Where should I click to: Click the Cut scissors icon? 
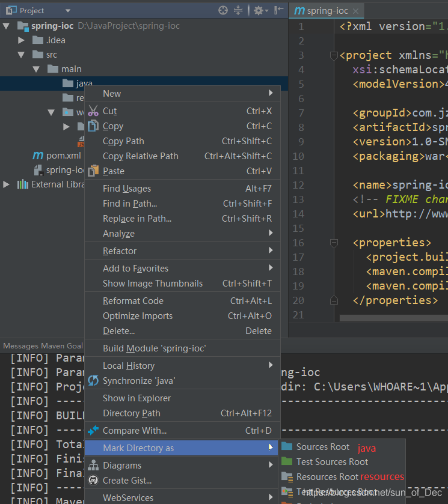[x=93, y=111]
